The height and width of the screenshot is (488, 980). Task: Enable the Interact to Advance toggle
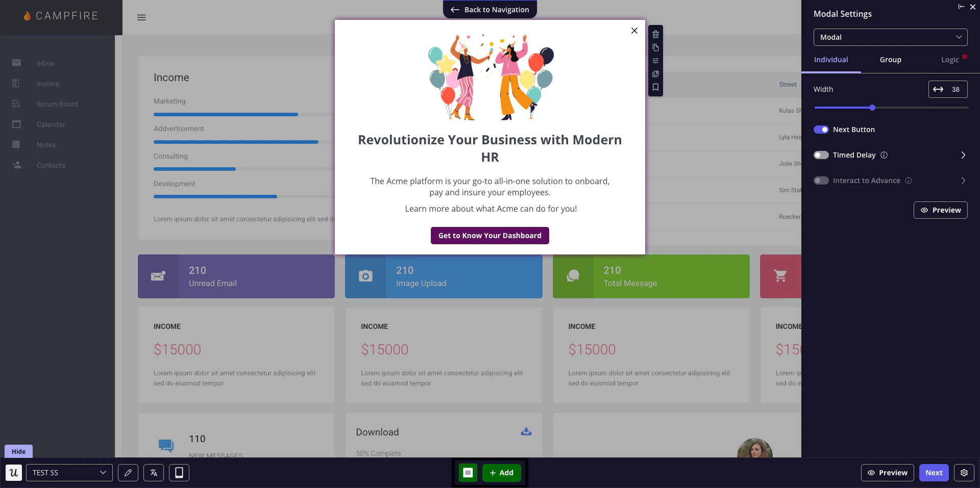point(821,181)
